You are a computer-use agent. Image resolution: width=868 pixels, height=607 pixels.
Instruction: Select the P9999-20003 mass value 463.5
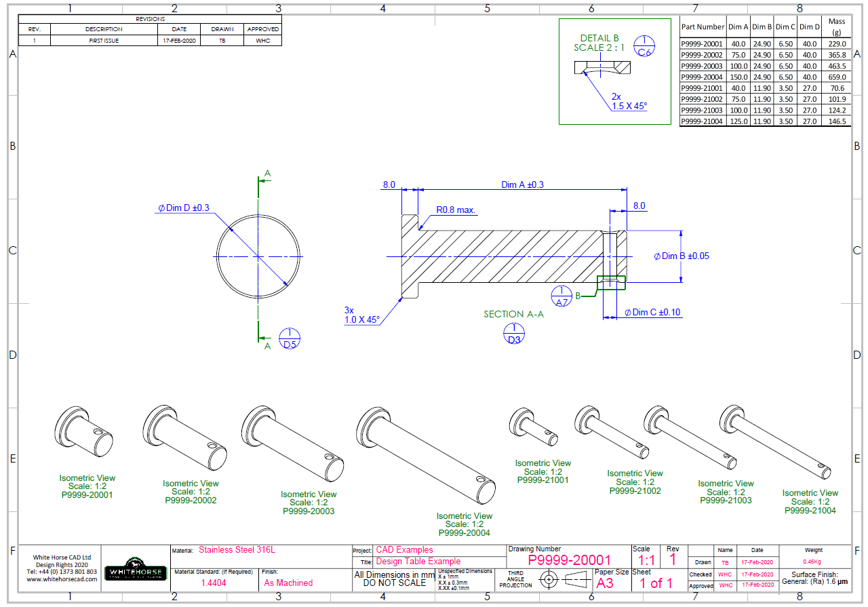click(x=837, y=66)
